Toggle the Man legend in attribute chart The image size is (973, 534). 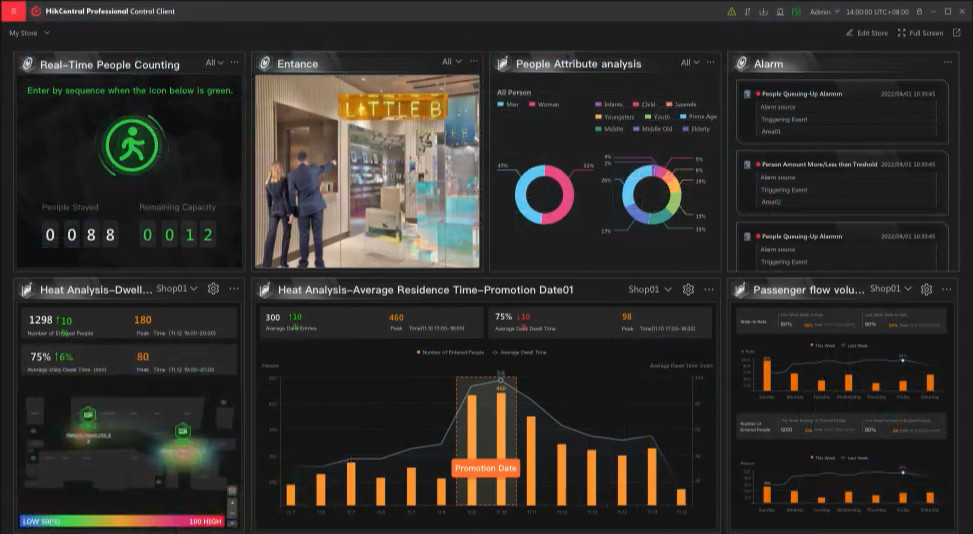508,104
